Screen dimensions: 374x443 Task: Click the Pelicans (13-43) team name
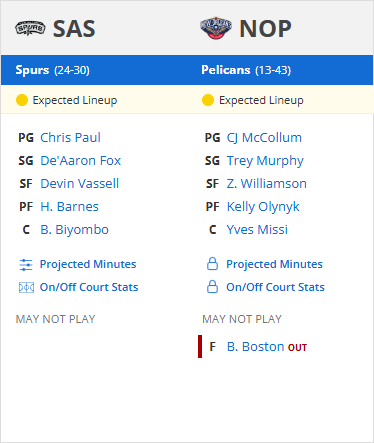pos(246,70)
